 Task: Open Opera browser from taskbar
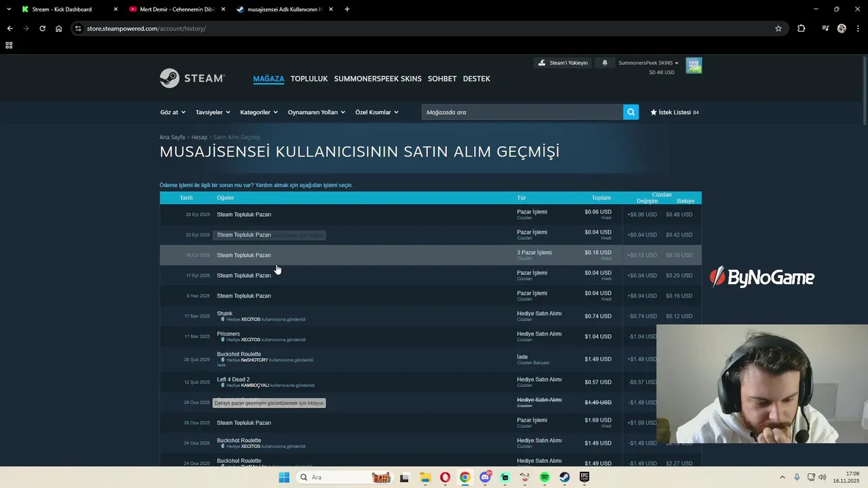[x=445, y=477]
